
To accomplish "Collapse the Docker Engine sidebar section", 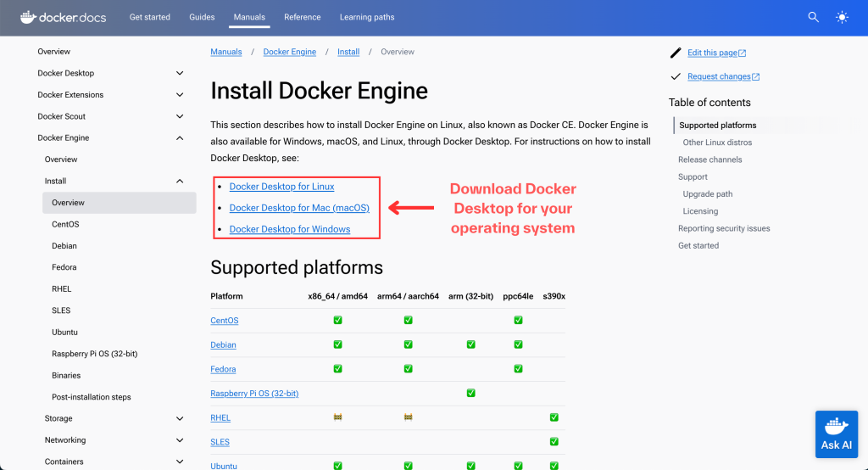I will pos(180,138).
